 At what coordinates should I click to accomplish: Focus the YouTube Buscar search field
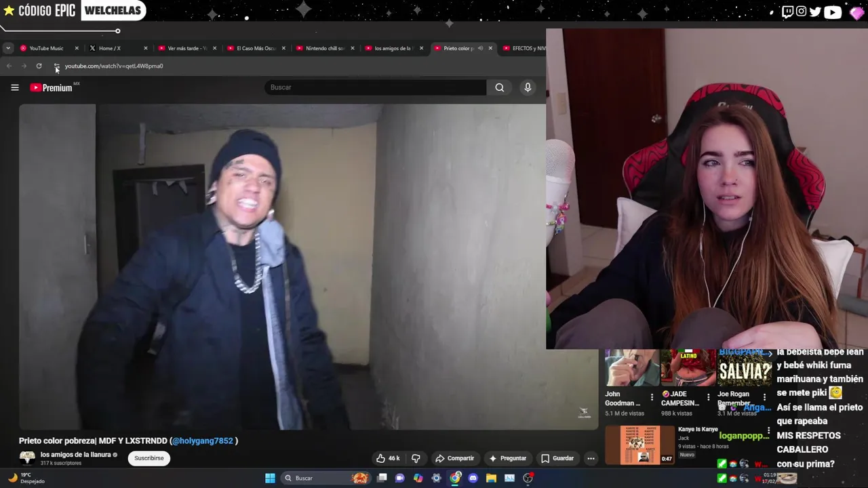(375, 87)
